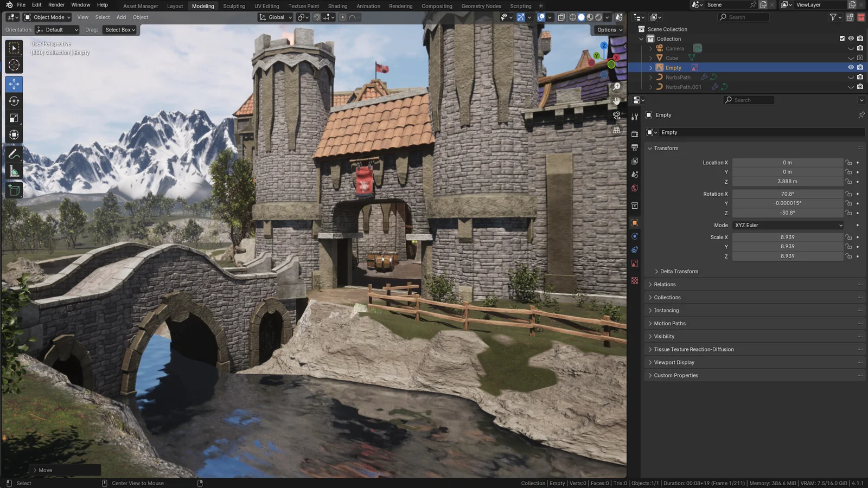
Task: Disable the Cube's render camera toggle
Action: (860, 58)
